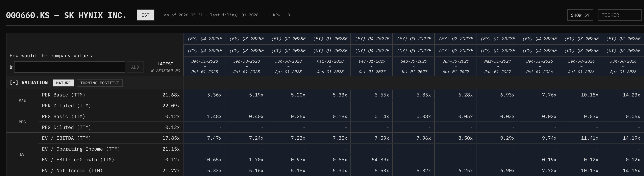644x176 pixels.
Task: Click the (FY) Q2 2027E column header
Action: click(x=456, y=39)
